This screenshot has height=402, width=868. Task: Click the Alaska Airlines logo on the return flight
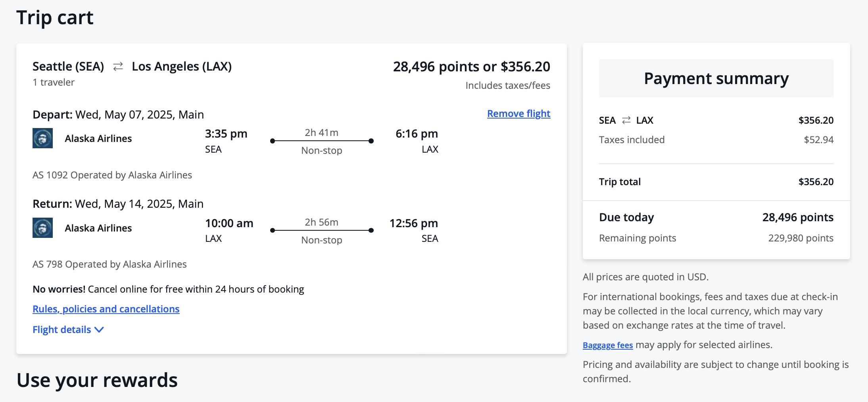coord(42,228)
